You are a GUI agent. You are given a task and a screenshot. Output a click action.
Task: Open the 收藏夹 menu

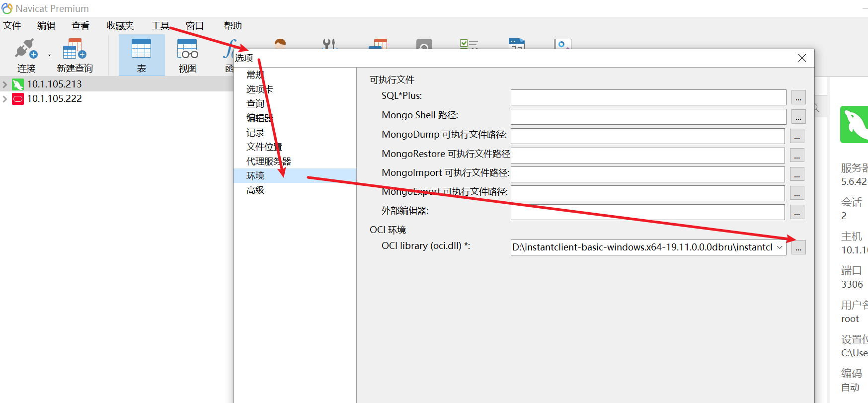coord(120,26)
